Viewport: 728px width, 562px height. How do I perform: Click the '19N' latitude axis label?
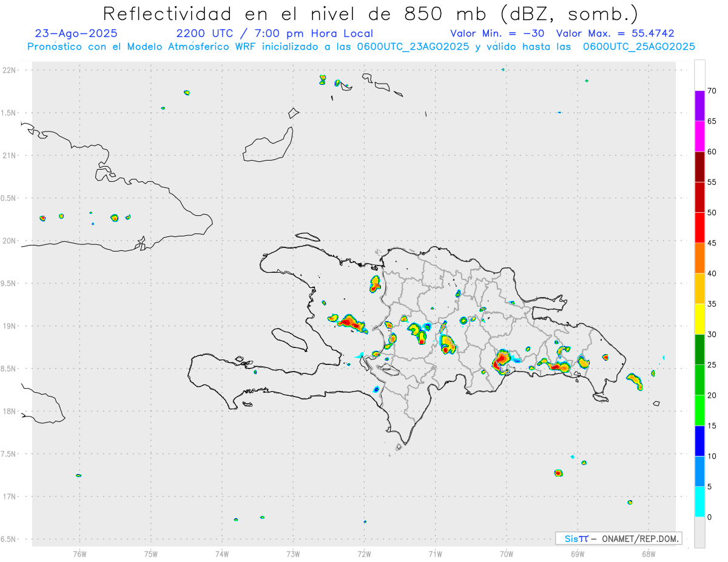[x=10, y=326]
